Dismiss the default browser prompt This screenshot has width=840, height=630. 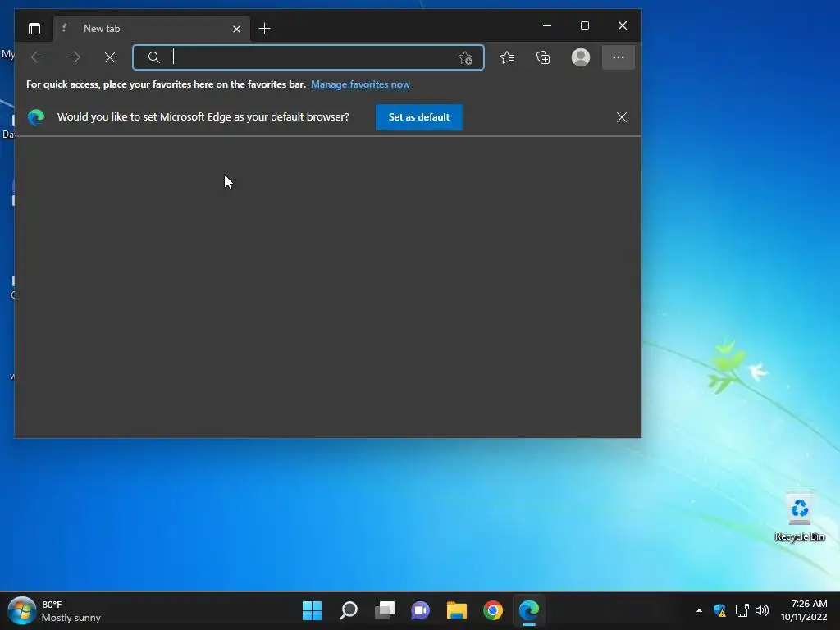(622, 117)
